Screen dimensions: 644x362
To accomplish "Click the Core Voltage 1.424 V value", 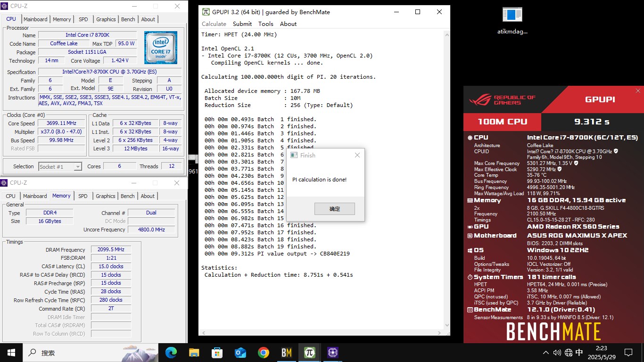I will pos(120,60).
